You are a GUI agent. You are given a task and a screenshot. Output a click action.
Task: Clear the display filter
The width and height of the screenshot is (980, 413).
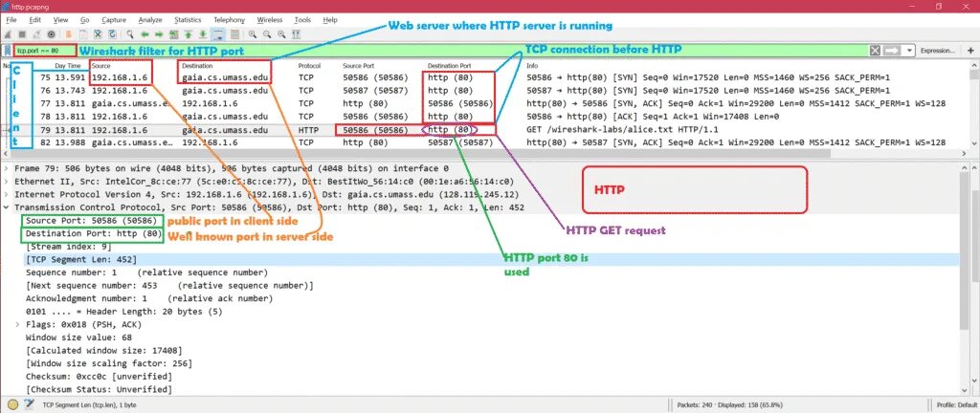click(875, 51)
